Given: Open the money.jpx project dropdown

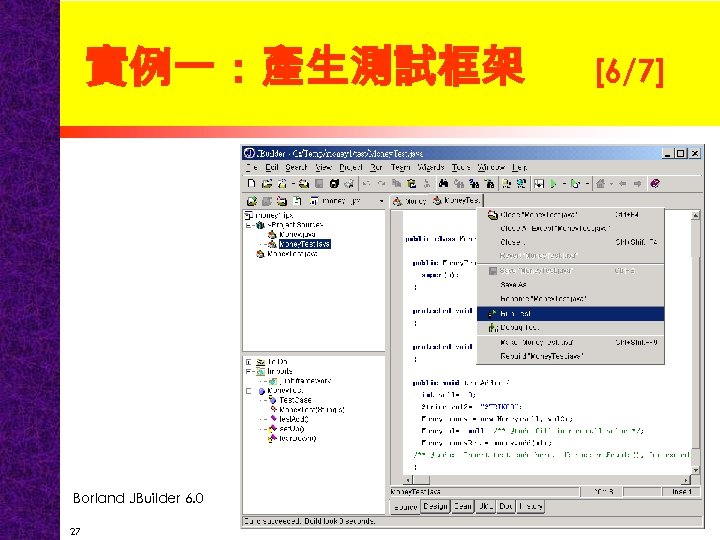Looking at the screenshot, I should point(381,201).
